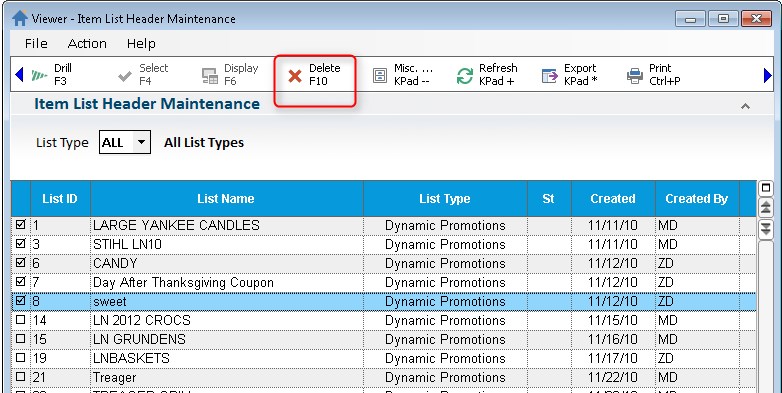Click the Created By column header
This screenshot has width=782, height=393.
point(697,198)
